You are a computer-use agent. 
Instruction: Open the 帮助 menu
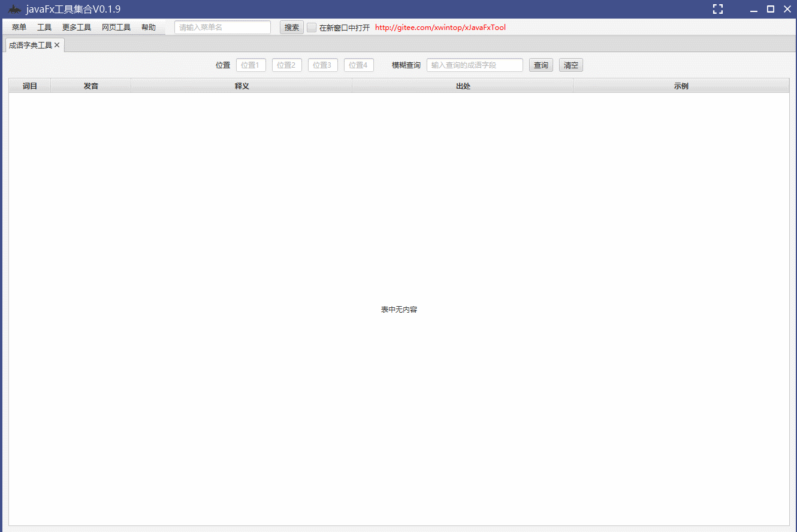[x=149, y=28]
